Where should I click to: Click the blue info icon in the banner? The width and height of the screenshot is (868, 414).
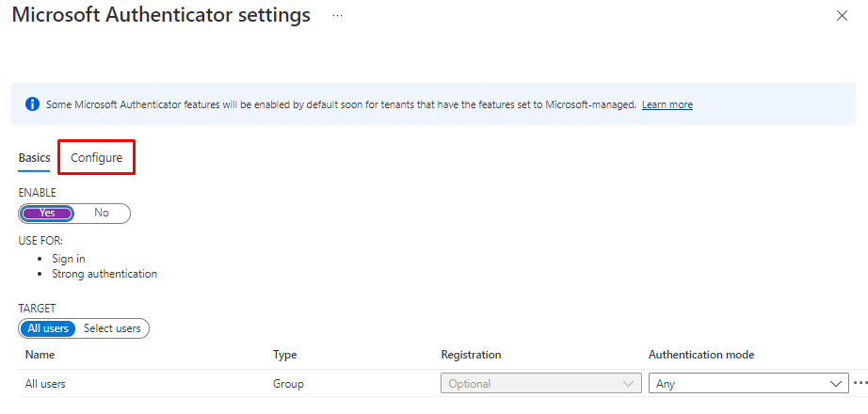(32, 103)
